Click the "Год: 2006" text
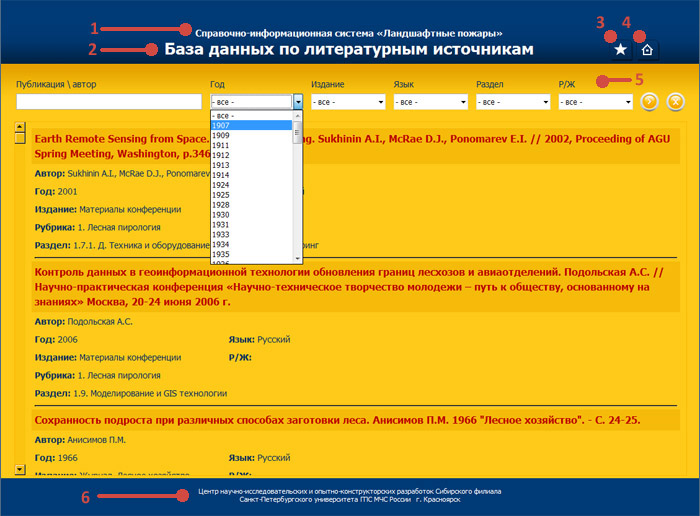 [56, 339]
